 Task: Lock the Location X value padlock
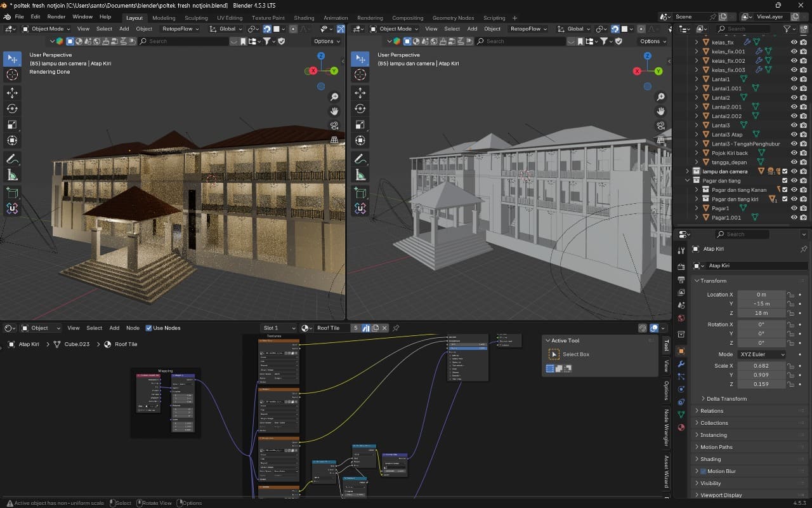(x=790, y=295)
